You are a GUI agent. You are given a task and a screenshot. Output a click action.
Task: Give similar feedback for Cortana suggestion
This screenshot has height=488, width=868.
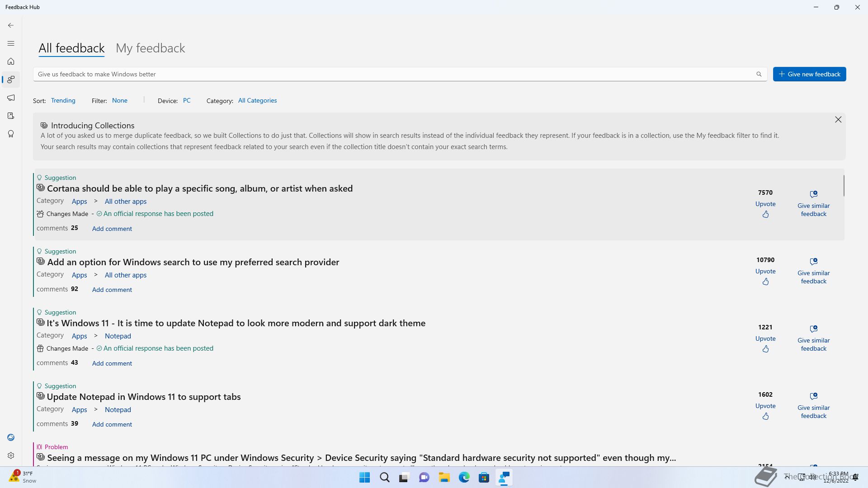(814, 203)
